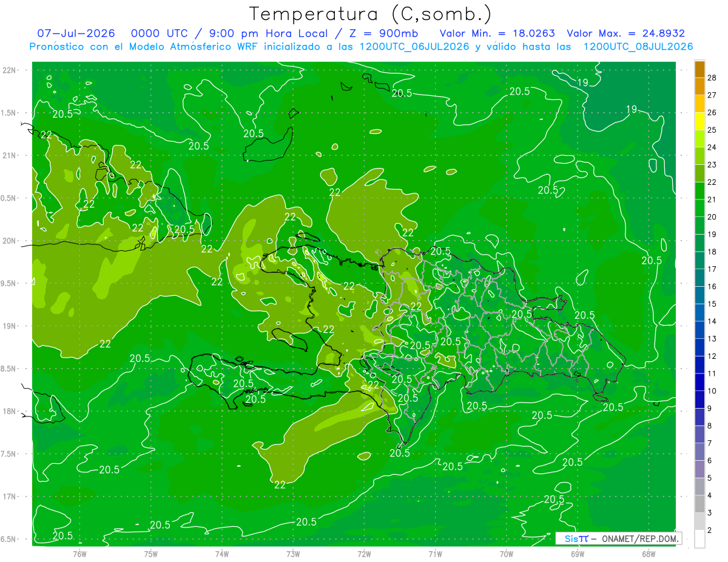Image resolution: width=728 pixels, height=562 pixels.
Task: Click the '22N' latitude axis label
Action: tap(9, 70)
